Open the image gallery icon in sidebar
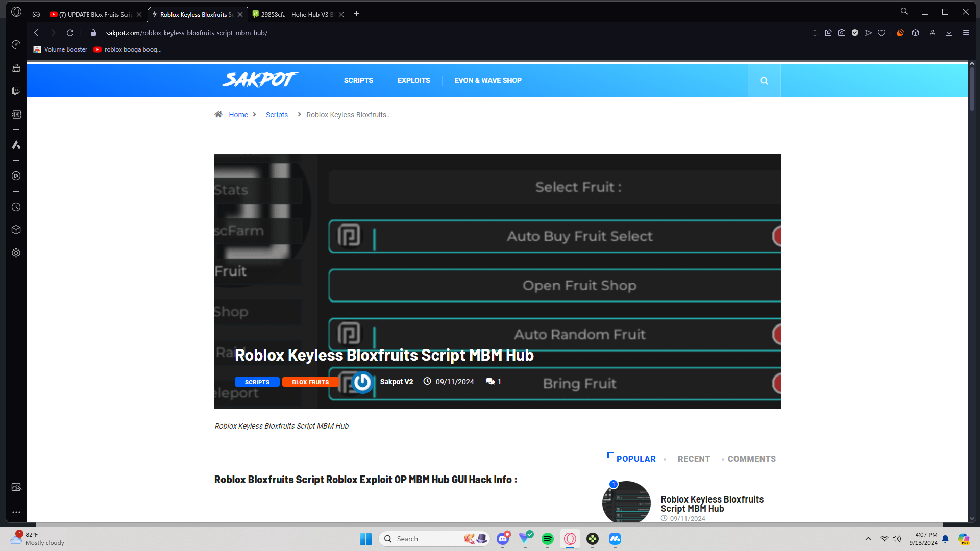 coord(16,487)
